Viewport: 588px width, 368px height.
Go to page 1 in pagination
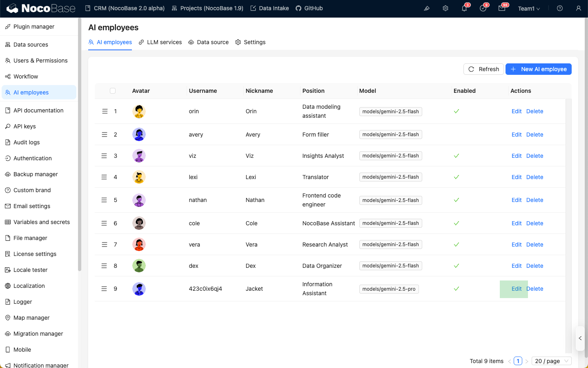518,361
